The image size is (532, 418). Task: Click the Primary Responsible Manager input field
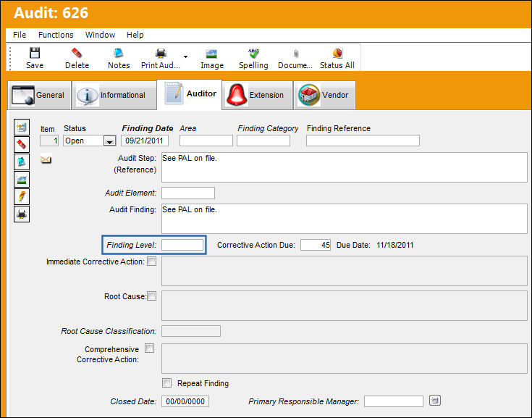394,401
